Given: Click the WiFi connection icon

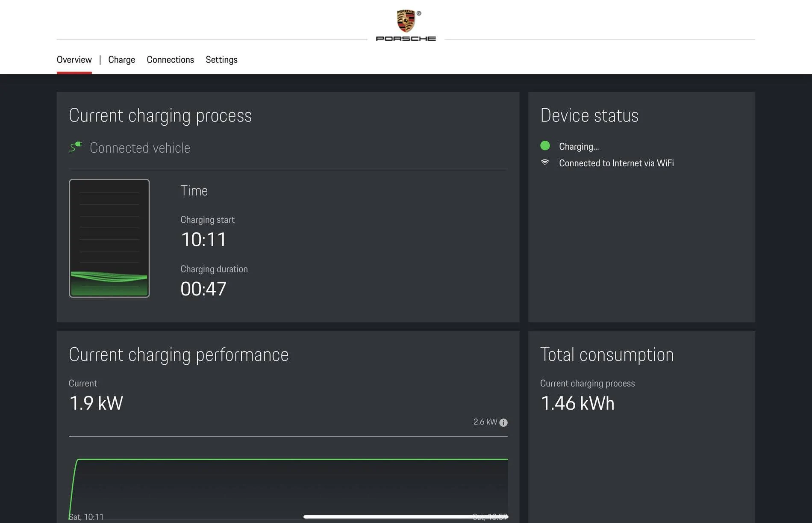Looking at the screenshot, I should click(545, 163).
